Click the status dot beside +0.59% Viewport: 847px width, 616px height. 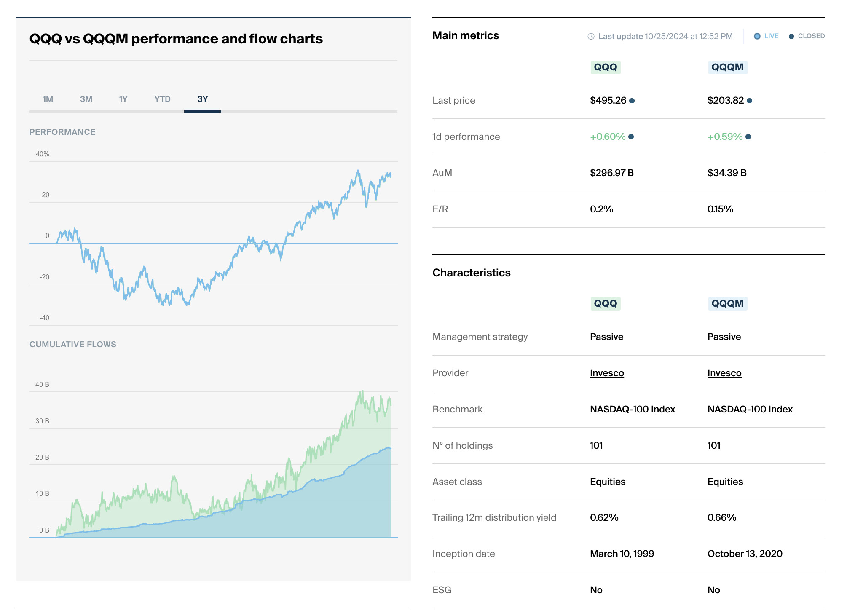[x=748, y=137]
